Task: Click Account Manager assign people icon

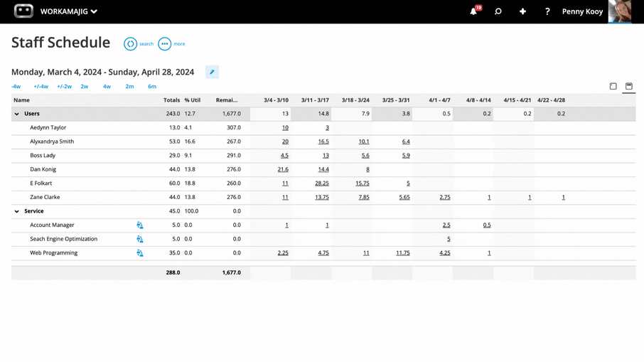Action: pos(139,225)
